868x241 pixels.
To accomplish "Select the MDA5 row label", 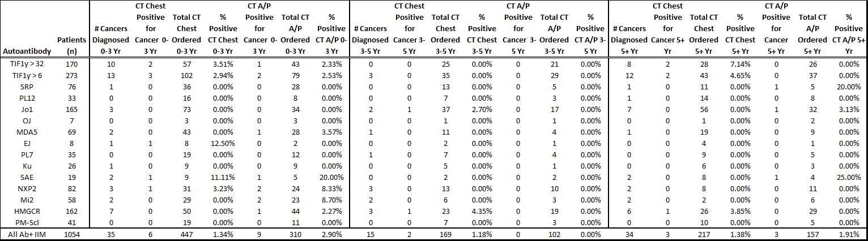I will (x=27, y=132).
